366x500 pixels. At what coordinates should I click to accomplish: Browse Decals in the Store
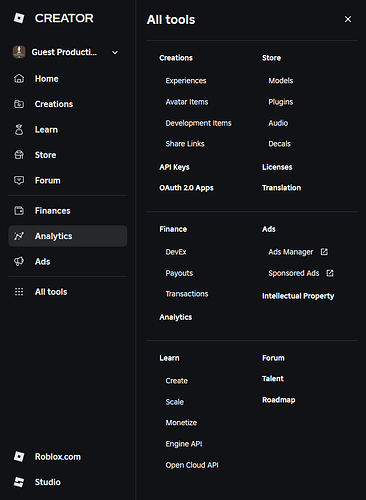pyautogui.click(x=279, y=144)
